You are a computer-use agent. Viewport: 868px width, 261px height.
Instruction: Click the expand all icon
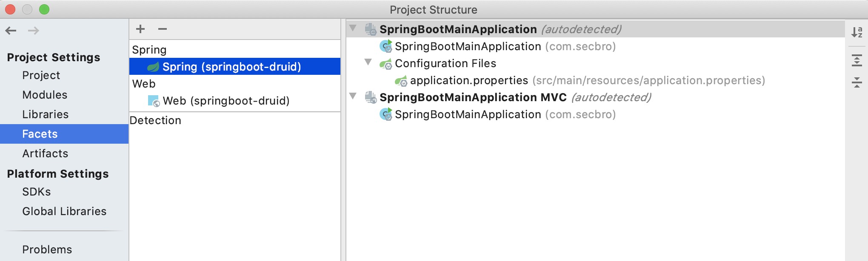tap(857, 60)
